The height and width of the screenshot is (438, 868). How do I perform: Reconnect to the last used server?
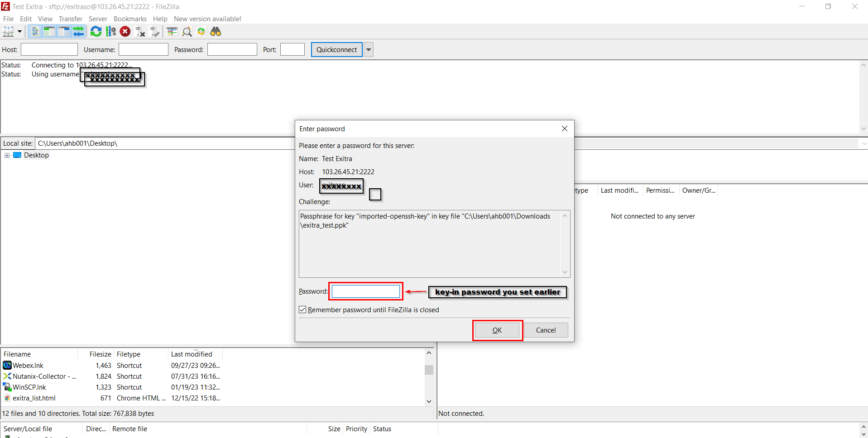155,32
